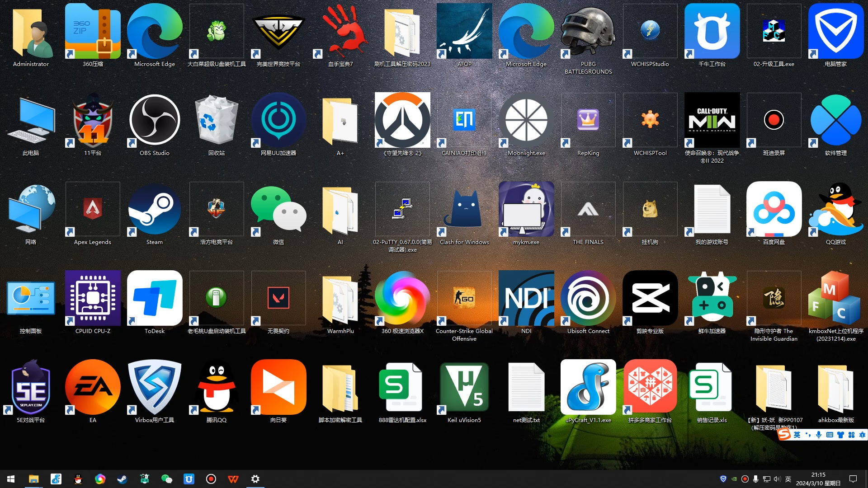Screen dimensions: 868x488
Task: Open 百度网盘 shortcut
Action: [x=774, y=213]
